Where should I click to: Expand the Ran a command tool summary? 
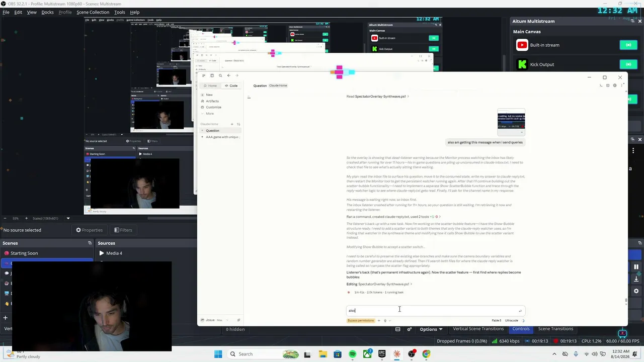[393, 217]
